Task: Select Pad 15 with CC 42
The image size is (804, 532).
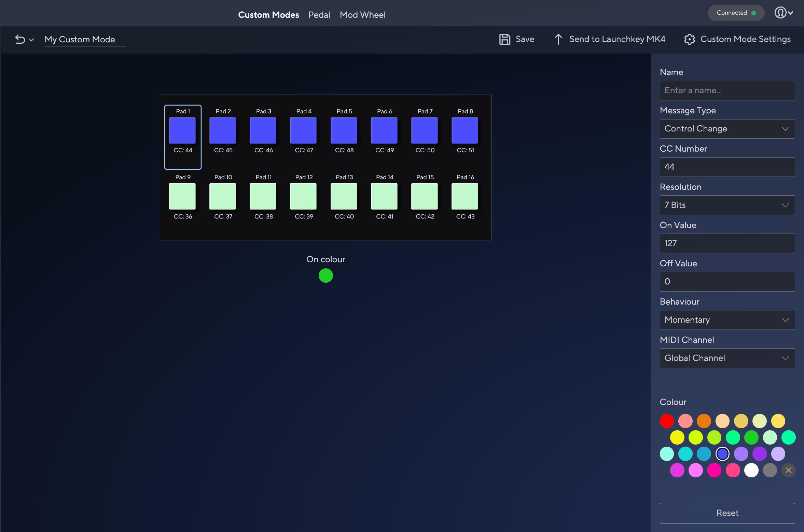Action: [x=425, y=197]
